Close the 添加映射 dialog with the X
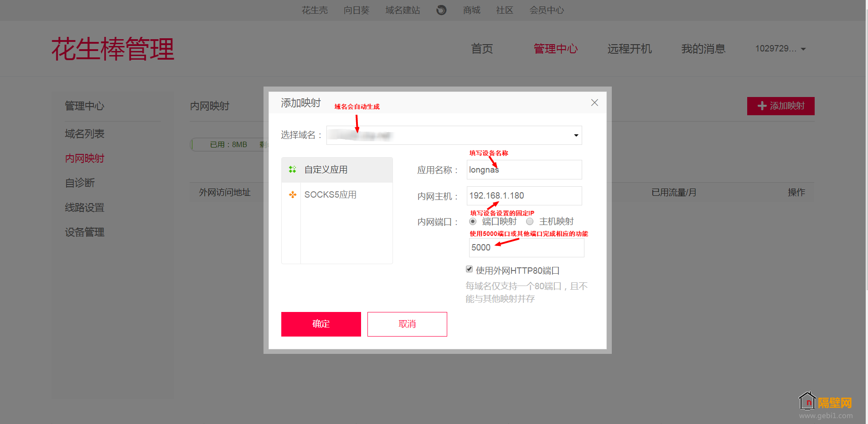The width and height of the screenshot is (868, 424). 594,102
